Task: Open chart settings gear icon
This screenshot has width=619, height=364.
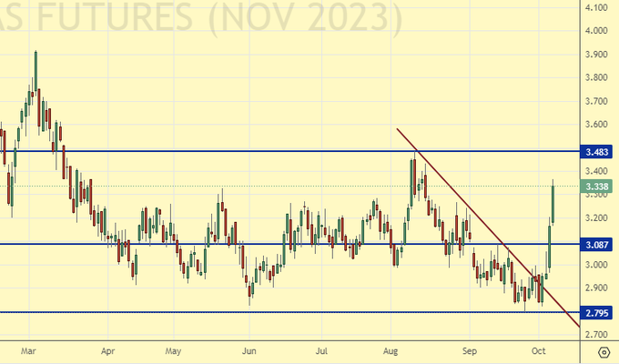Action: click(603, 350)
